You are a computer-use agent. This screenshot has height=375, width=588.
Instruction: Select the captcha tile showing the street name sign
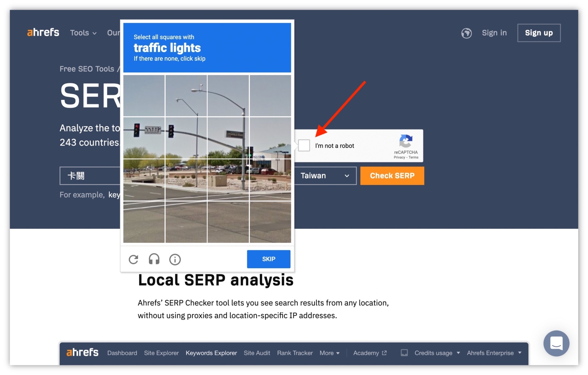(x=228, y=138)
